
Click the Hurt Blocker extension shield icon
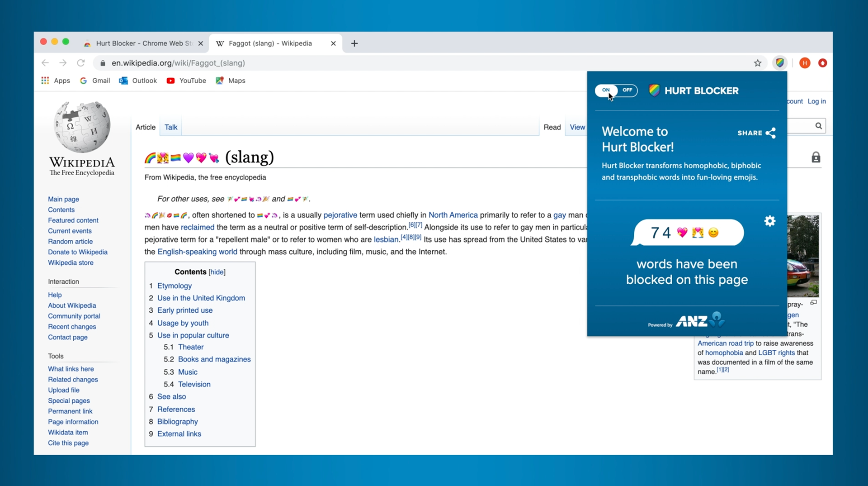(780, 63)
